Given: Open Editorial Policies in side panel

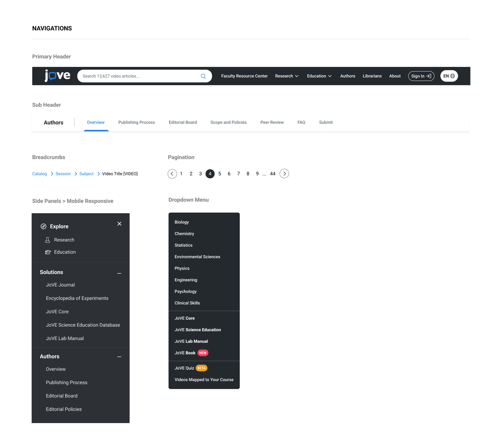Looking at the screenshot, I should [x=64, y=409].
